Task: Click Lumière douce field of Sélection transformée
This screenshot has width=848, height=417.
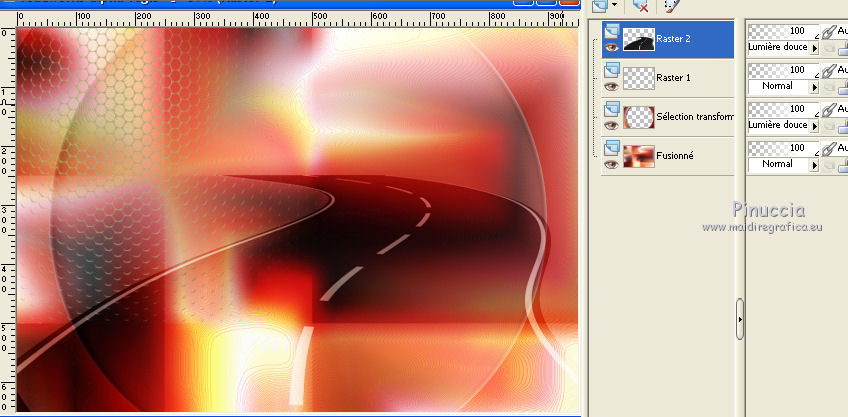Action: [779, 125]
